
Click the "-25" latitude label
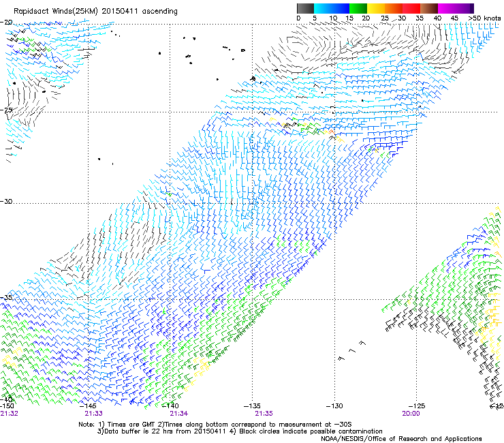coord(6,110)
